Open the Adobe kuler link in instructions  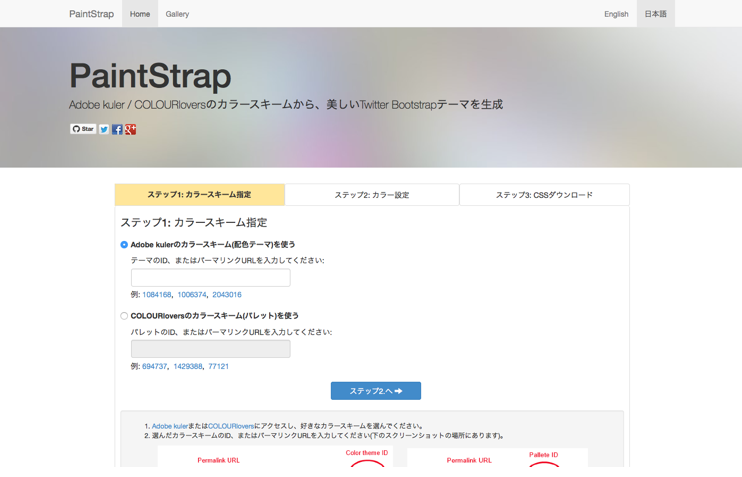170,426
